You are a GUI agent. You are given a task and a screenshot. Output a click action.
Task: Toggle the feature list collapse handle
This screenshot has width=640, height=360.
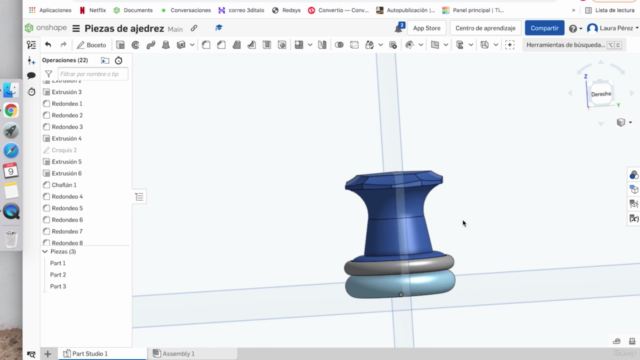tap(139, 197)
